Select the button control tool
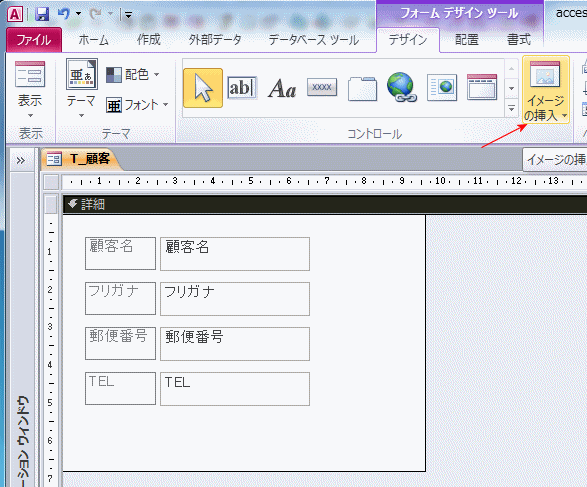Screen dimensions: 587x487 (322, 87)
